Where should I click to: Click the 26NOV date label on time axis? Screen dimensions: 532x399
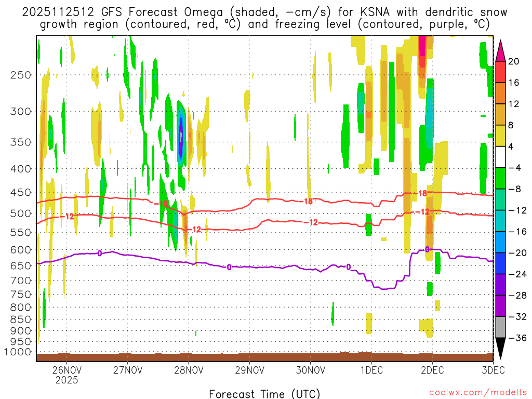coord(66,370)
